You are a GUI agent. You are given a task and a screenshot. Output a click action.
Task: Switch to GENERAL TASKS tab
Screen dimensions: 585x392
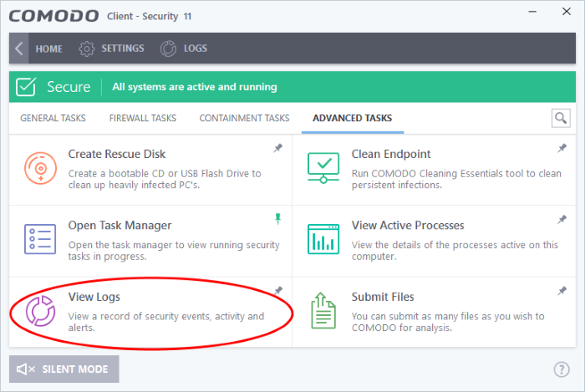[x=53, y=118]
